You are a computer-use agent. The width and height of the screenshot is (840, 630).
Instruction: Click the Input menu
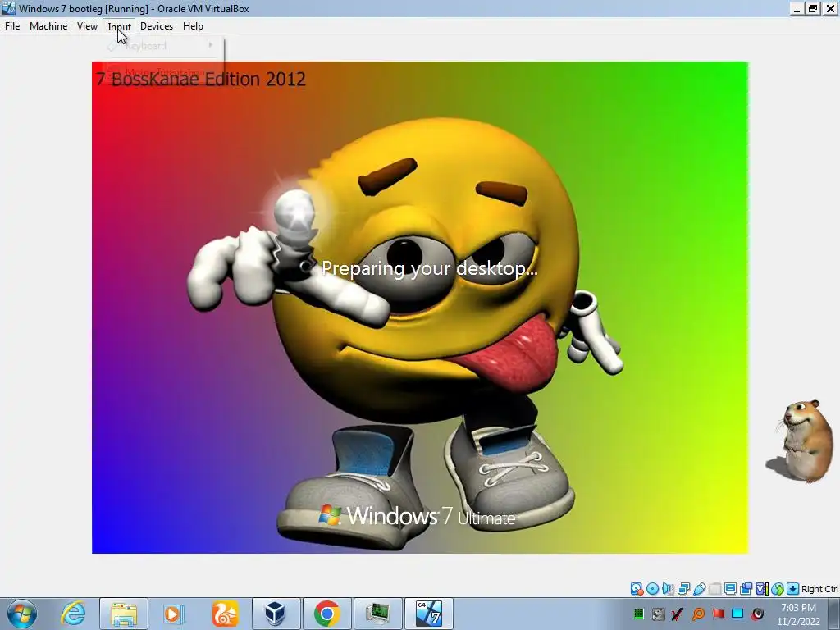click(x=119, y=26)
